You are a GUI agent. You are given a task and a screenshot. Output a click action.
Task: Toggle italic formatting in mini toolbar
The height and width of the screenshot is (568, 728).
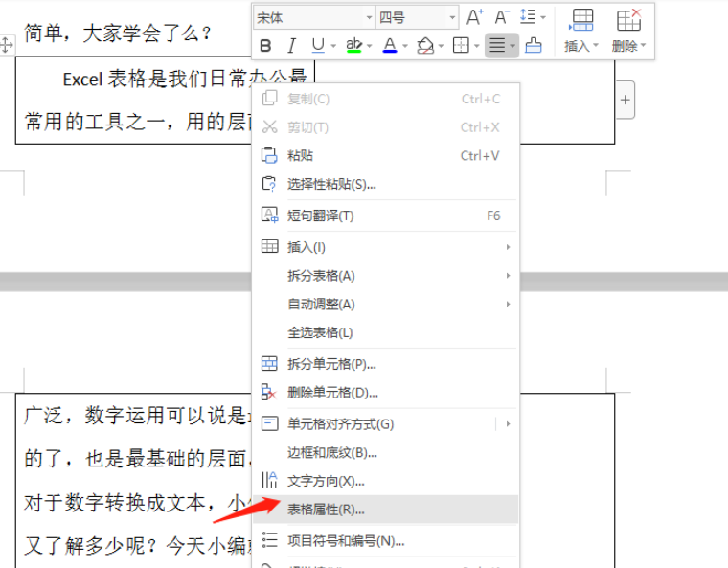291,46
